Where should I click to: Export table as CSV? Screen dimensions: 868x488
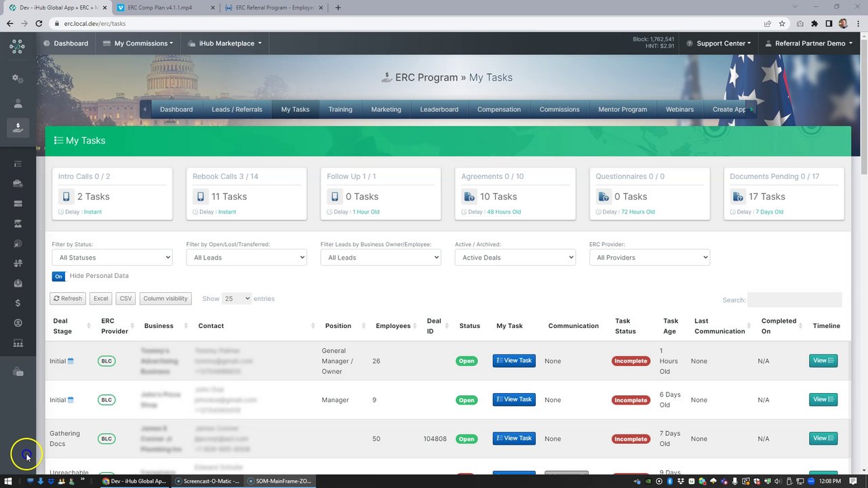tap(125, 298)
